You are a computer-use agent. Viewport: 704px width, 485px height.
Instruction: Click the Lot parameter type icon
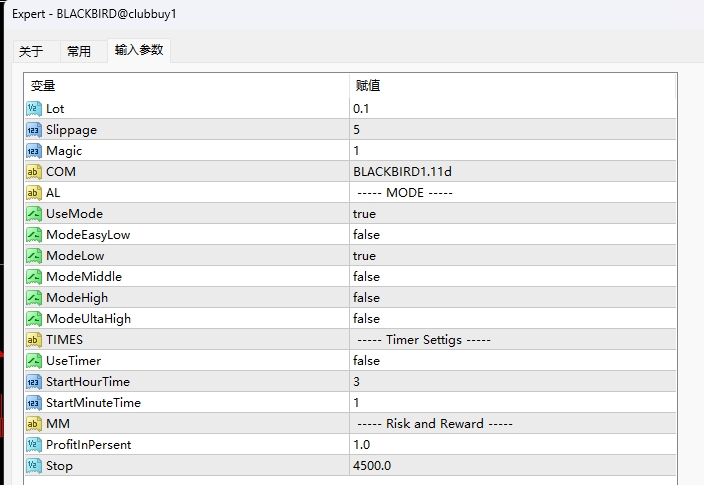(33, 109)
